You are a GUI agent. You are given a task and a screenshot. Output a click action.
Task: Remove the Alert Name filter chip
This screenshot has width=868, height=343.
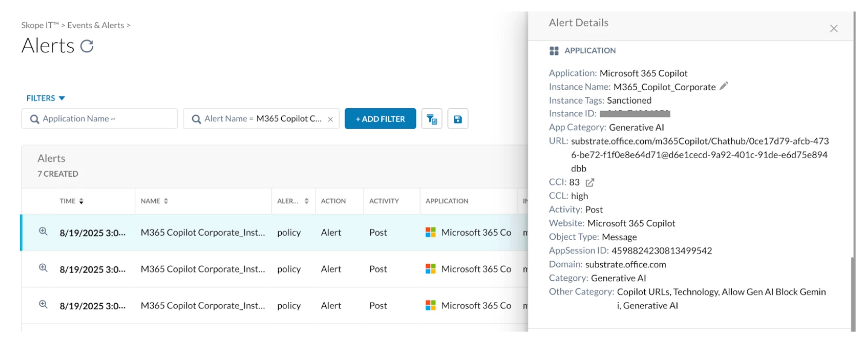click(330, 119)
